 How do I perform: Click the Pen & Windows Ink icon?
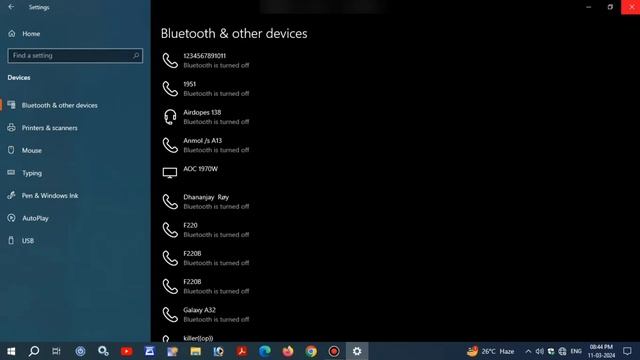pyautogui.click(x=11, y=196)
